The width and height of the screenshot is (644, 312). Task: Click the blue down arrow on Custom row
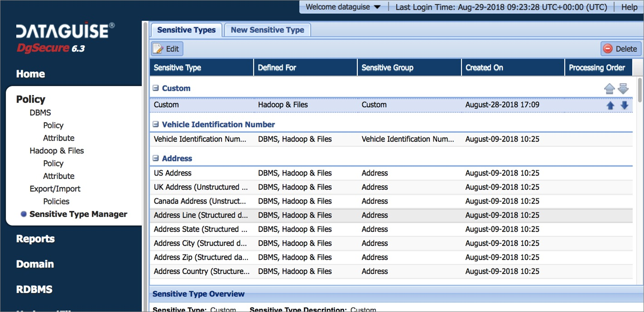[625, 105]
